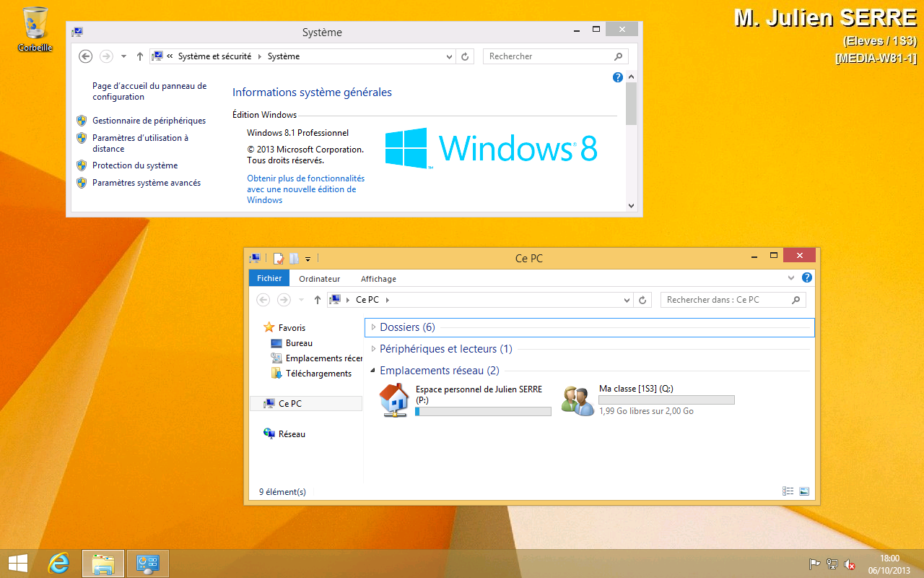This screenshot has width=924, height=578.
Task: Open Protection du système
Action: click(135, 165)
